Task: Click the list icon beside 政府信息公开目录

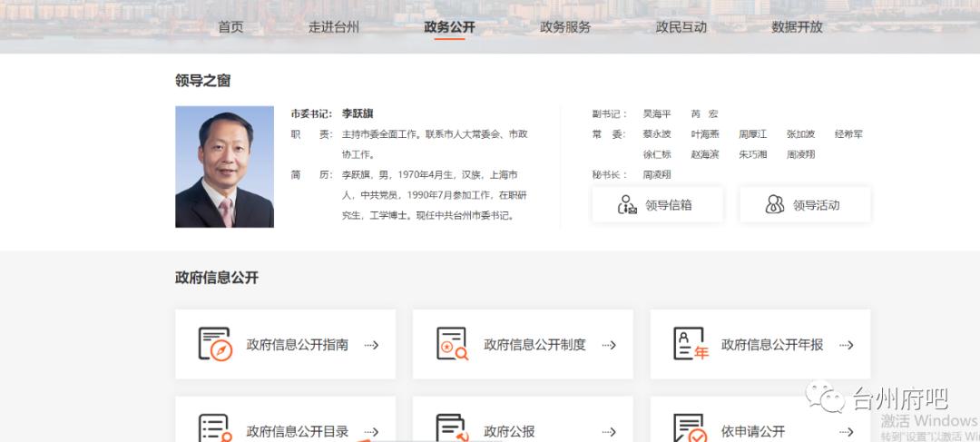Action: (215, 428)
